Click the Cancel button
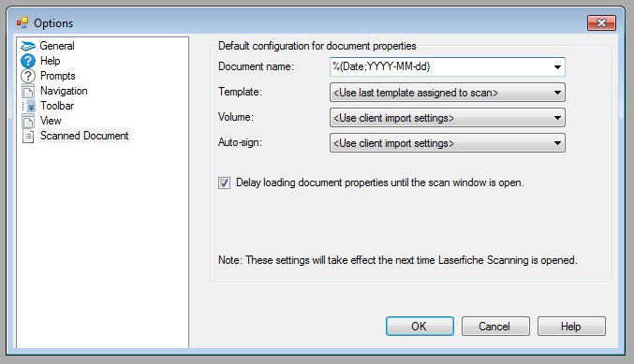Viewport: 634px width, 364px height. [495, 326]
